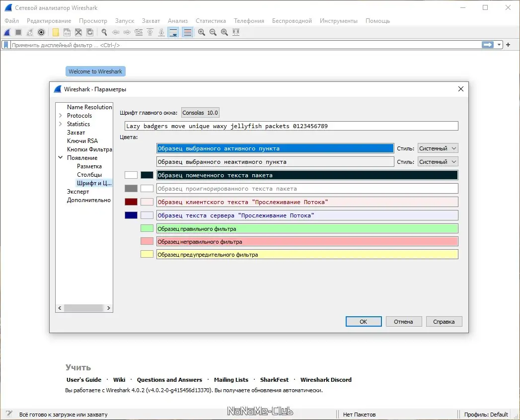Viewport: 520px width, 420px height.
Task: Open the SharkFest link
Action: [274, 380]
